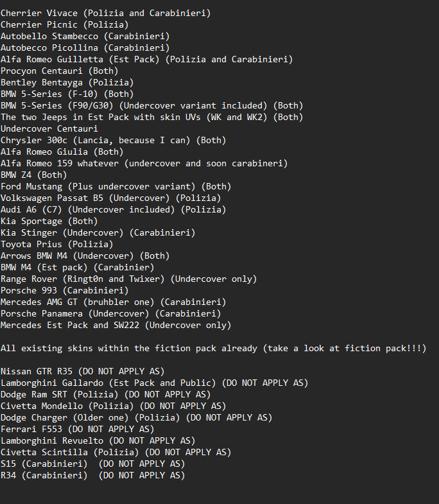Viewport: 439px width, 504px height.
Task: Select the "Autobello Stambecco" entry
Action: pos(85,36)
